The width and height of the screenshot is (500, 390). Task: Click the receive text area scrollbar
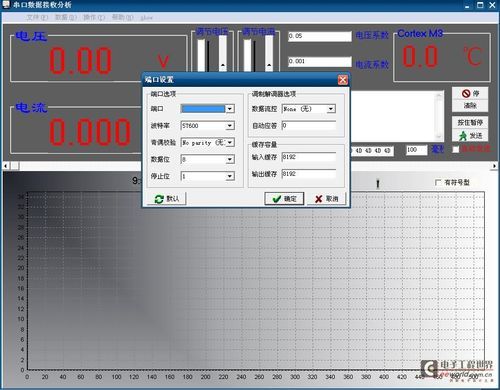tap(439, 116)
